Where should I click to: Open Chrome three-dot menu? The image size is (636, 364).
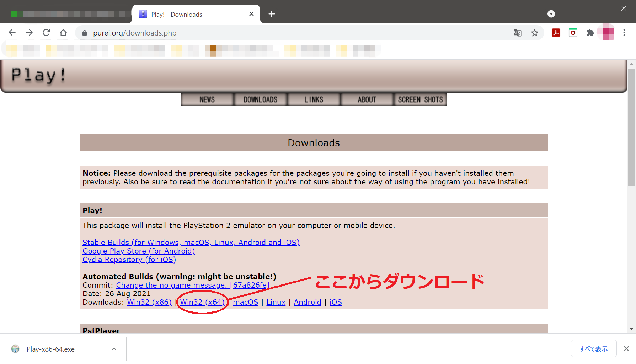(x=624, y=33)
